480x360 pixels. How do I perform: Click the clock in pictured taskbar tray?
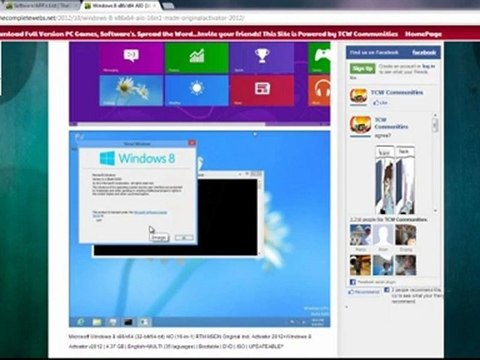(x=317, y=322)
